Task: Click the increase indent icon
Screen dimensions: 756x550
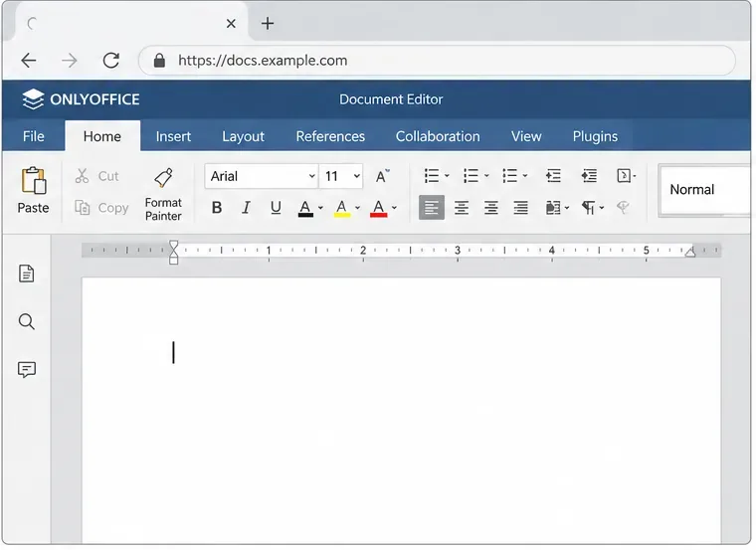Action: (x=589, y=176)
